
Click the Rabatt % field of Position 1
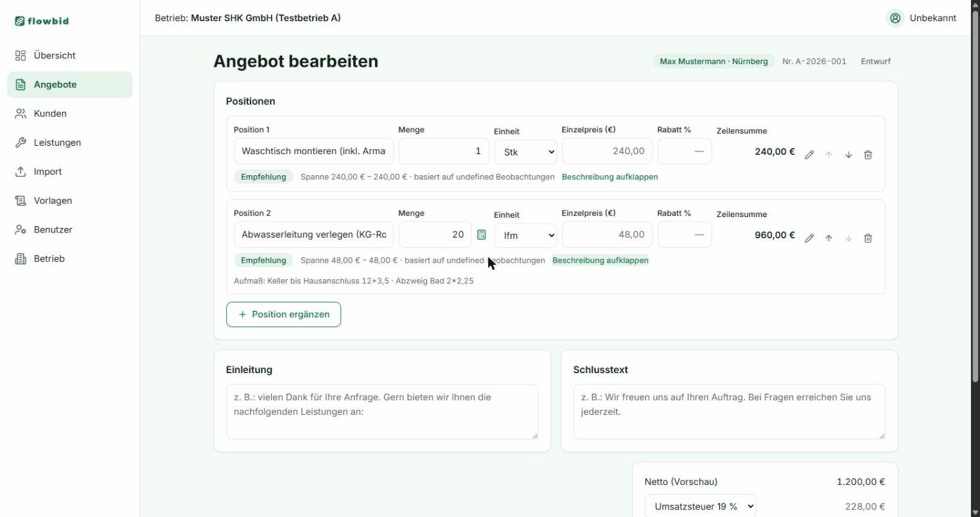685,151
